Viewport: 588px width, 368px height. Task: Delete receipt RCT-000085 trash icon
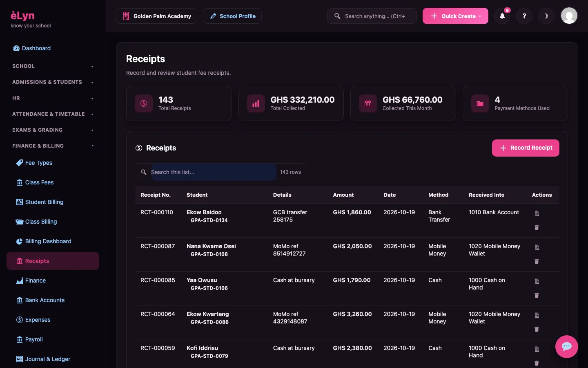point(537,295)
